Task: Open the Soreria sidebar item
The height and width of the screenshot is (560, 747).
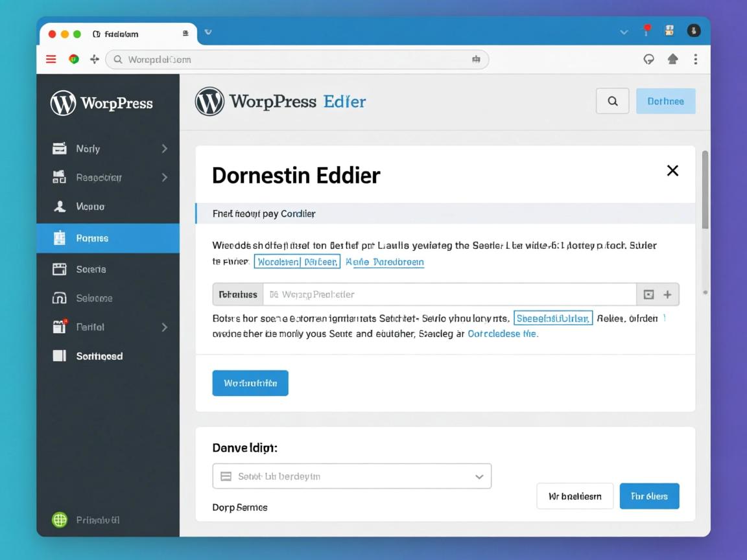Action: [x=108, y=269]
